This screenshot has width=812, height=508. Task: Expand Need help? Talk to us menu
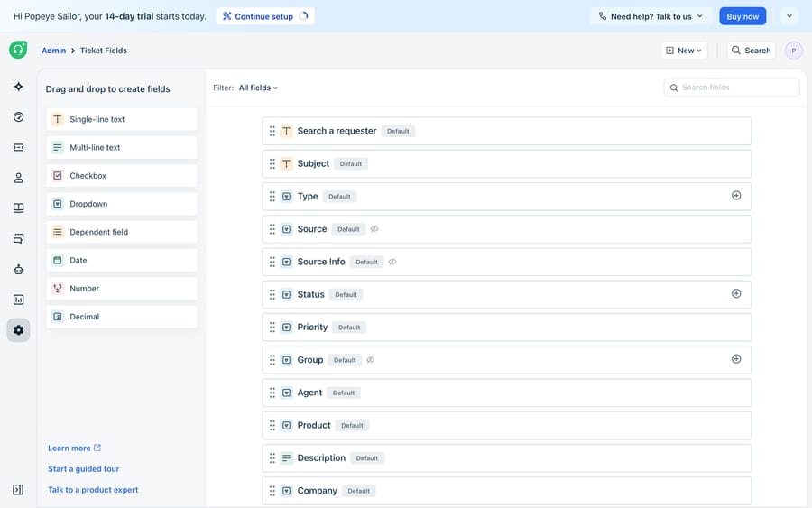651,16
